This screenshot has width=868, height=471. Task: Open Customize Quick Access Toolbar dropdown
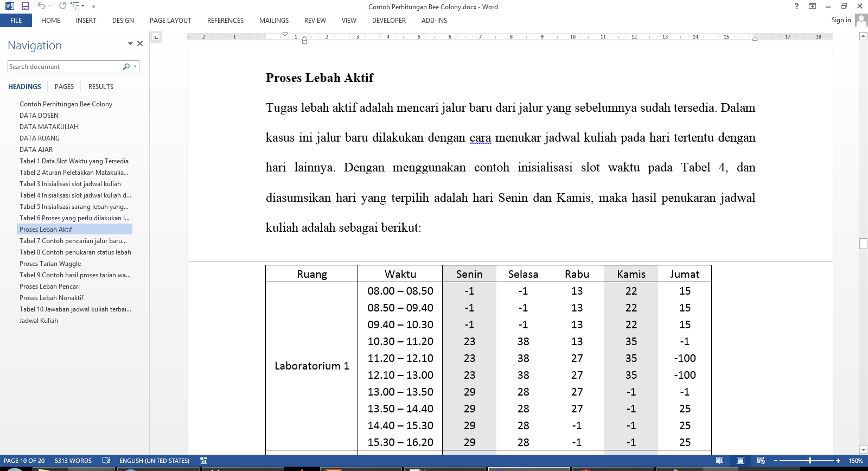pyautogui.click(x=93, y=7)
